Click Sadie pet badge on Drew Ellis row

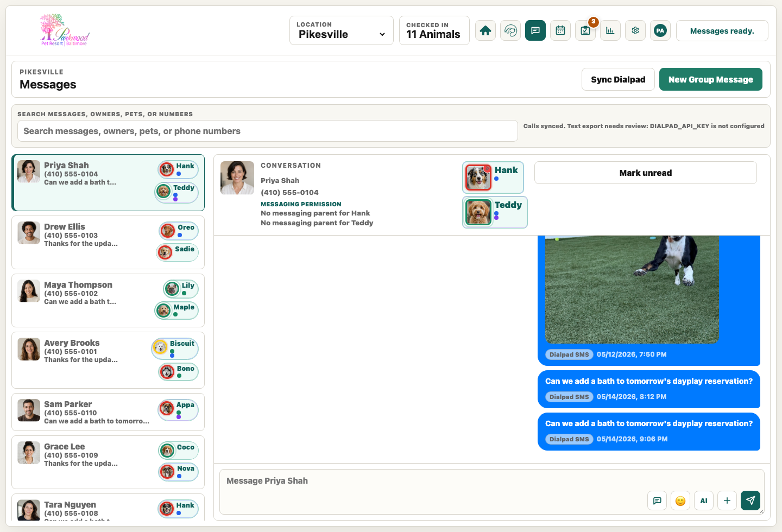point(177,252)
